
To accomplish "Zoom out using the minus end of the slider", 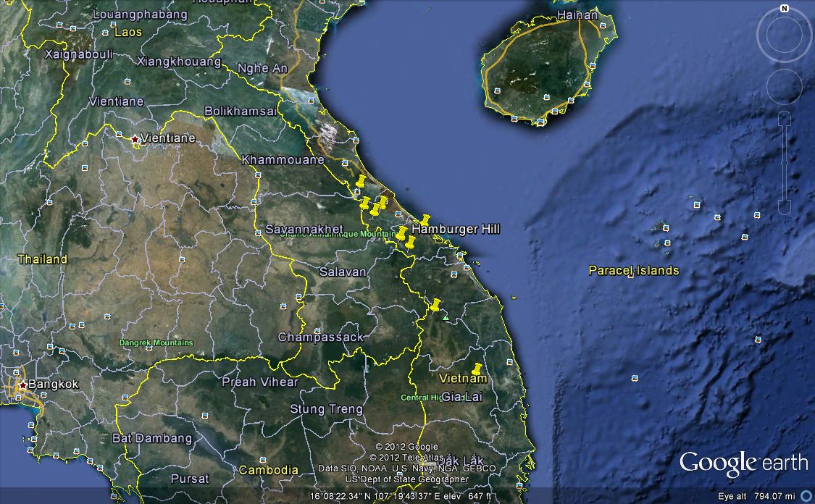I will (x=785, y=205).
